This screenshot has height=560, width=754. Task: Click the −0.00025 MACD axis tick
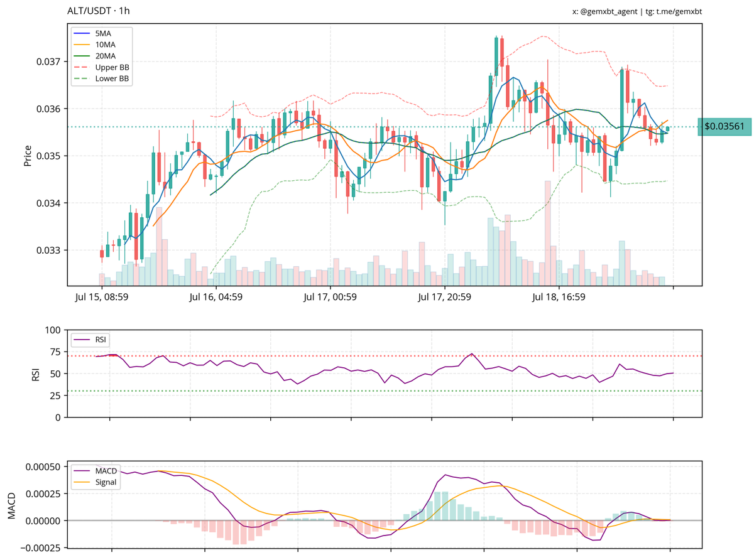tap(39, 548)
